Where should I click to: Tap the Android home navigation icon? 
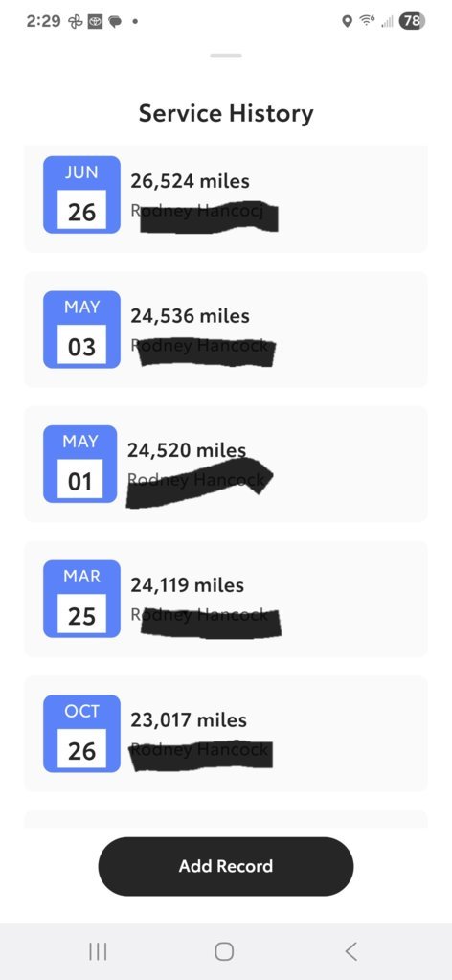(224, 951)
